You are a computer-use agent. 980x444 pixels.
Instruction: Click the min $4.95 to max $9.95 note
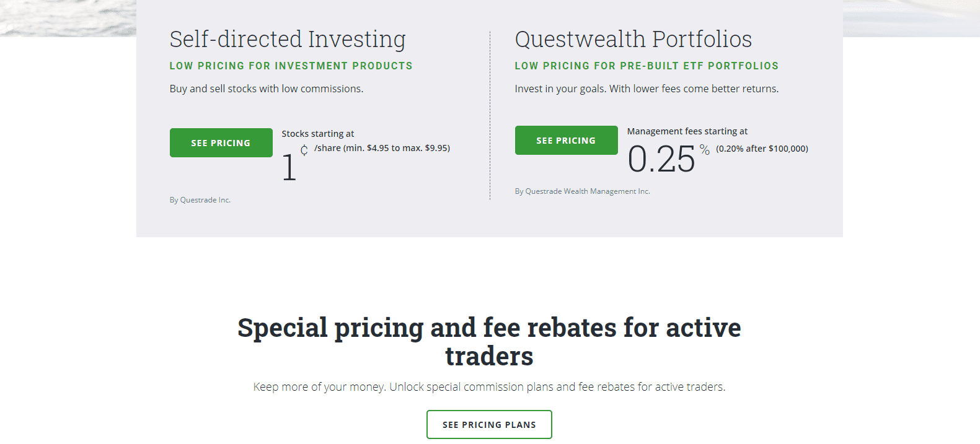click(x=382, y=147)
